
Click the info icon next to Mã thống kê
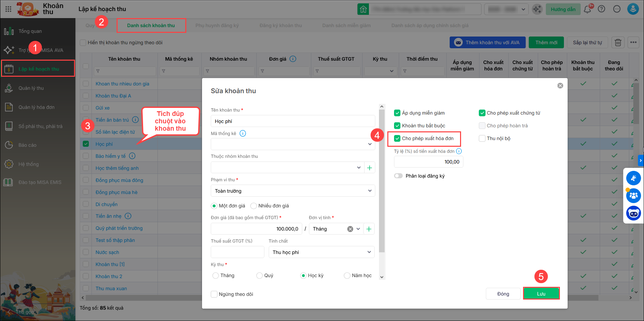(243, 133)
